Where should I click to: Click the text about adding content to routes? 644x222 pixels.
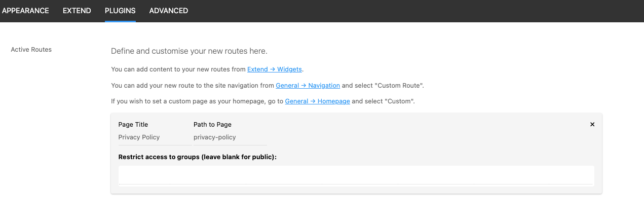[x=178, y=69]
